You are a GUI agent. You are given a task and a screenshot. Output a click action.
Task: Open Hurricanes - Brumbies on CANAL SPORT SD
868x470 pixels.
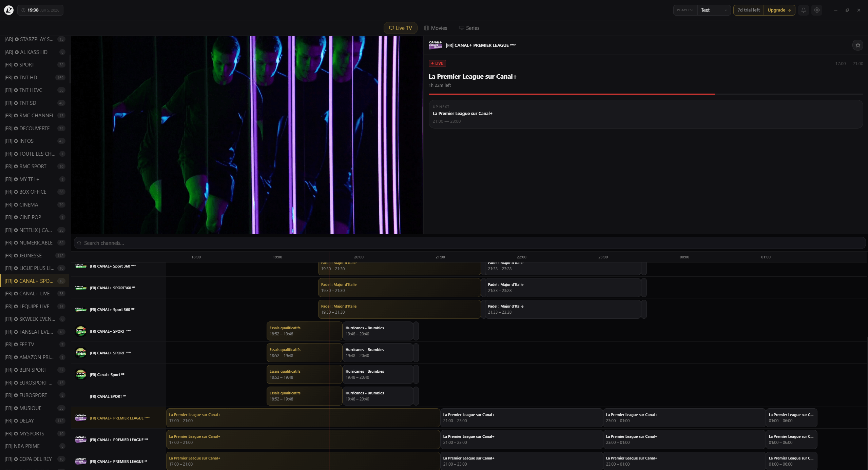[378, 396]
